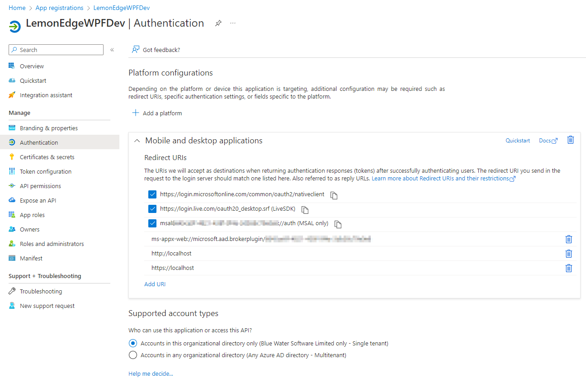Open Integration assistant

47,95
